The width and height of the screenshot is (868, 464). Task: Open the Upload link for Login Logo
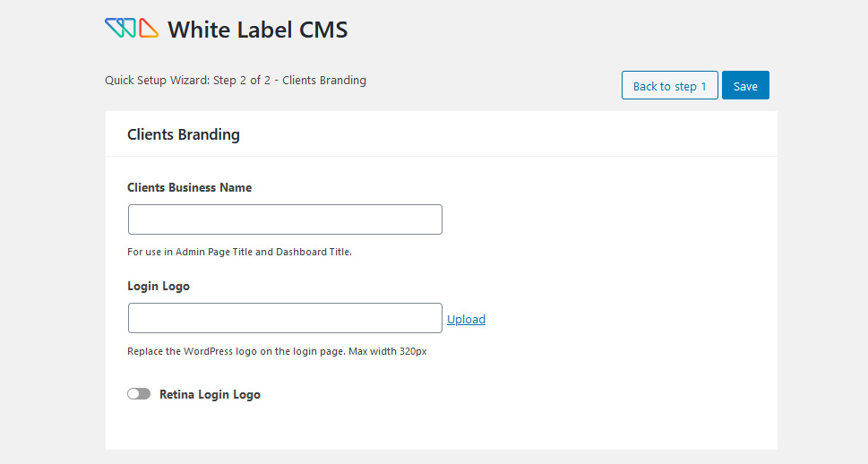coord(466,319)
